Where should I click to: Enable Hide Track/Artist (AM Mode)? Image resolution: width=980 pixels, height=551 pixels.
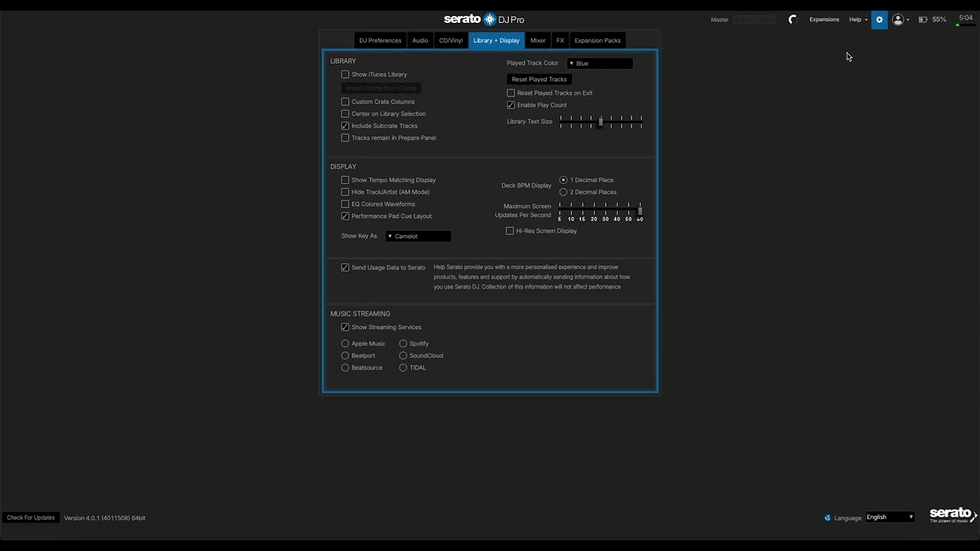[345, 192]
